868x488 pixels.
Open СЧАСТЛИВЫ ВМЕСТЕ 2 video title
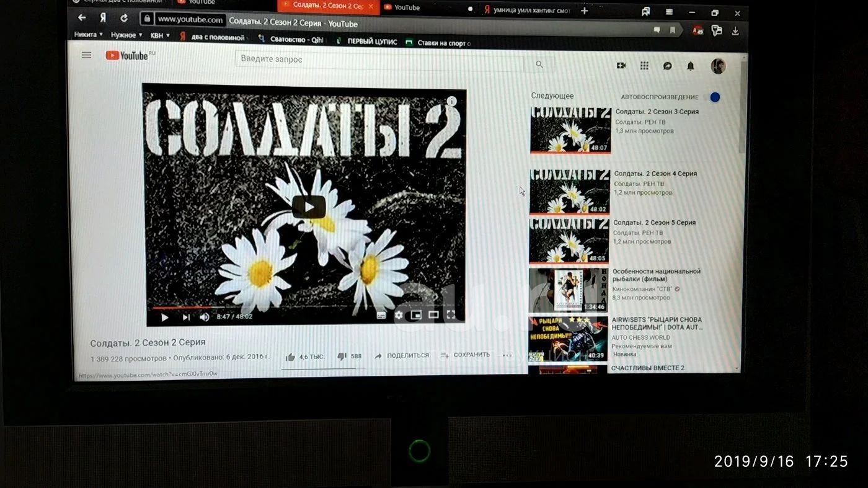point(647,368)
